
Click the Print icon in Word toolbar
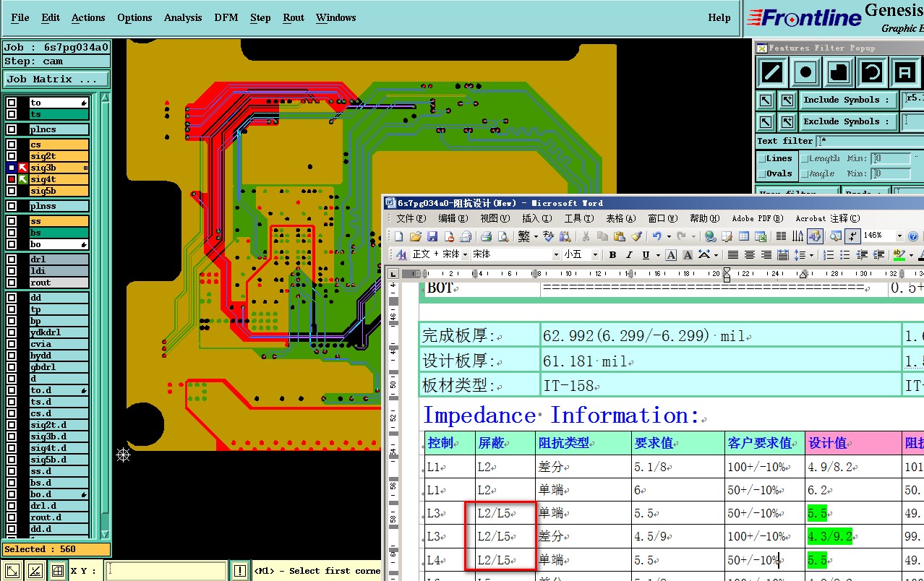click(487, 236)
